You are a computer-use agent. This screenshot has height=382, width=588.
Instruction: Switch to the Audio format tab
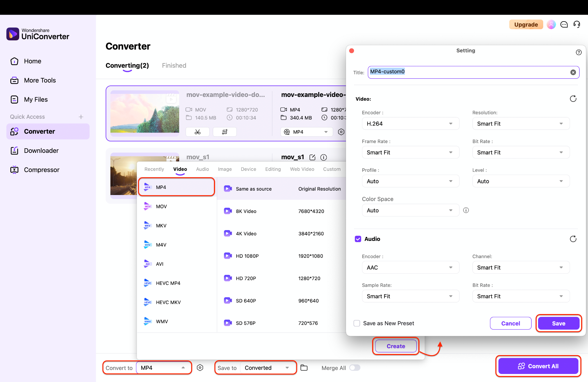pyautogui.click(x=202, y=169)
